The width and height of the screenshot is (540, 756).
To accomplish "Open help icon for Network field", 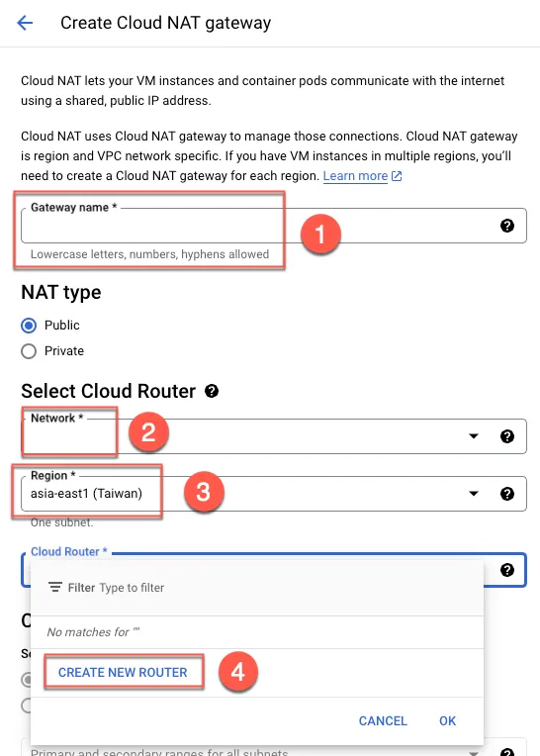I will click(506, 436).
